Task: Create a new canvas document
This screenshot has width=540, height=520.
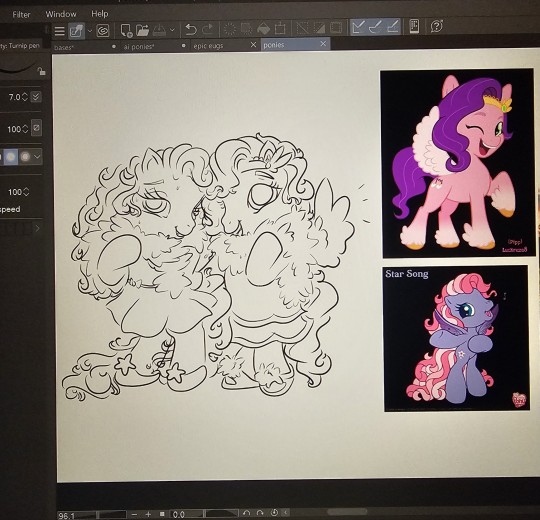Action: click(126, 30)
